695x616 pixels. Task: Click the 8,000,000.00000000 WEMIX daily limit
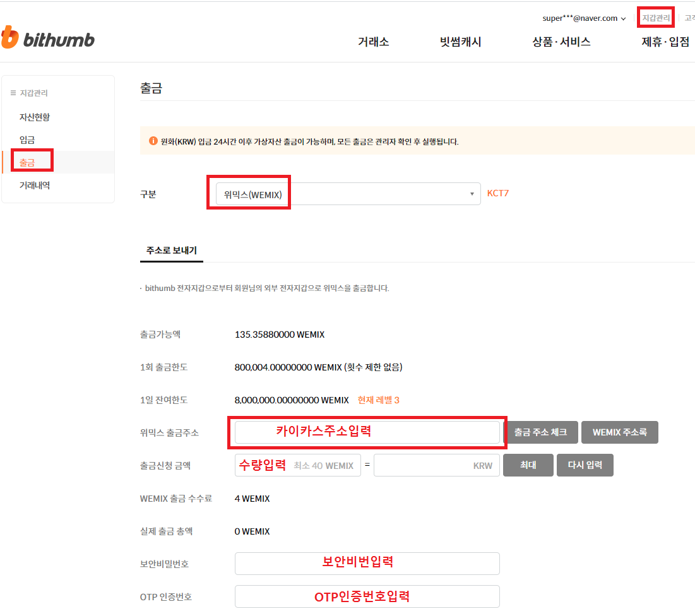point(292,400)
